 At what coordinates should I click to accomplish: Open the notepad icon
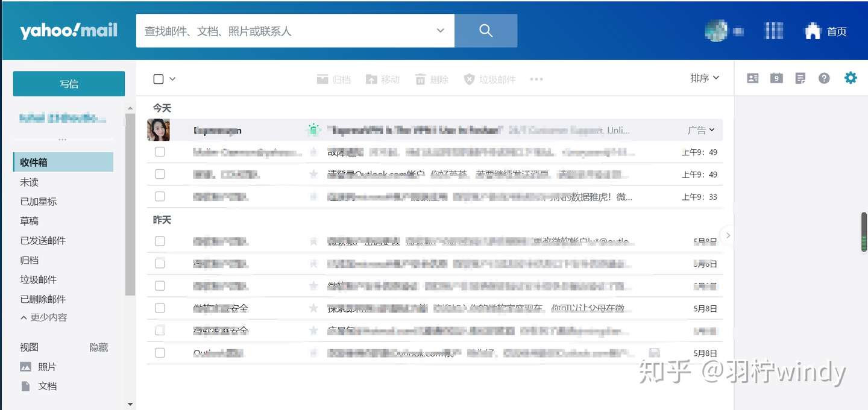(x=800, y=78)
